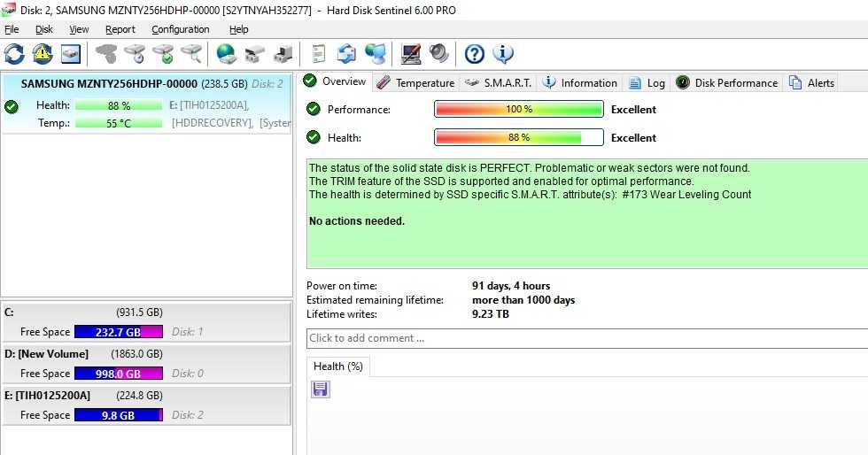The image size is (868, 455).
Task: Click the C: free space 232.7 GB bar
Action: pyautogui.click(x=119, y=332)
